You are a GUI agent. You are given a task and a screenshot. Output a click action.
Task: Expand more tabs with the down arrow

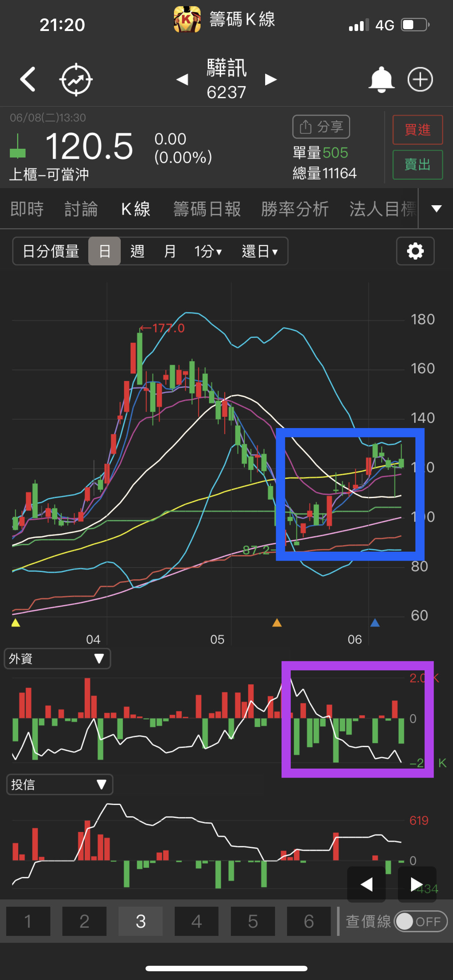(x=436, y=209)
